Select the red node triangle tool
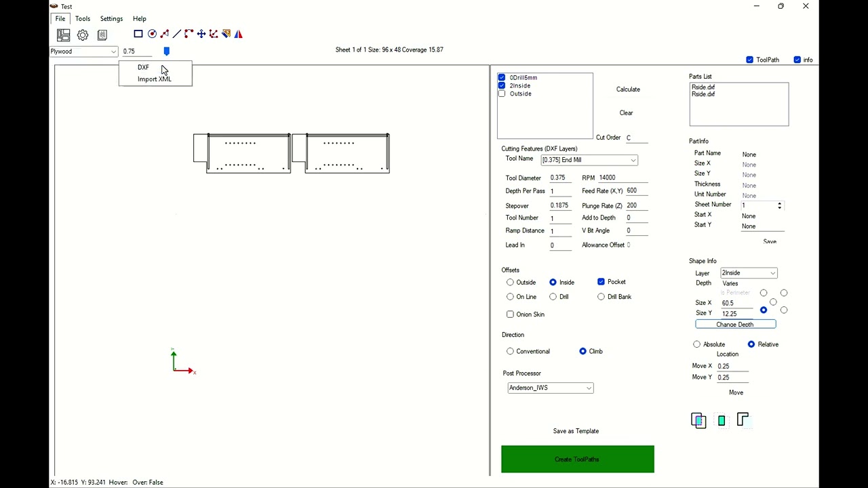Image resolution: width=868 pixels, height=488 pixels. click(165, 34)
